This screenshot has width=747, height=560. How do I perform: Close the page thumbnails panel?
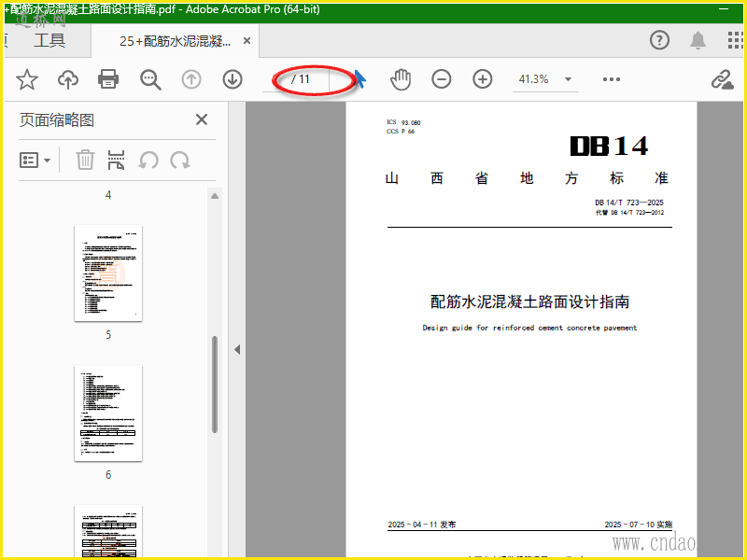(202, 119)
